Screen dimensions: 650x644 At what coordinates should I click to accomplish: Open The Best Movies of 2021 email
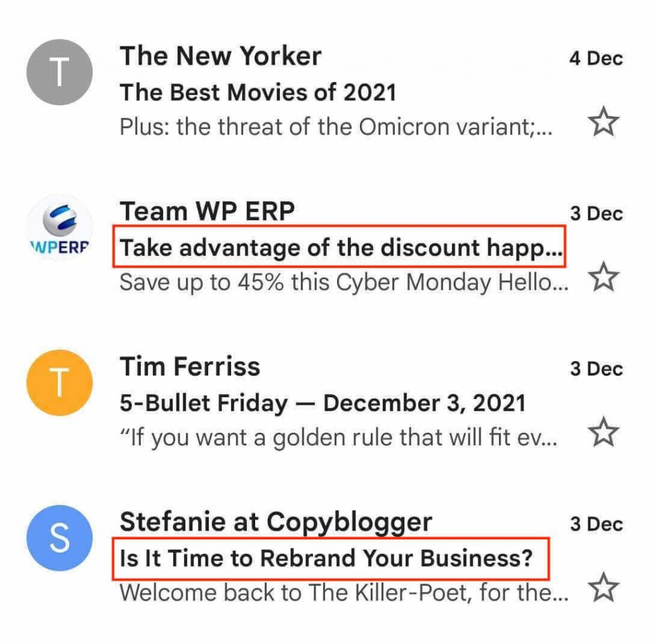[x=258, y=93]
